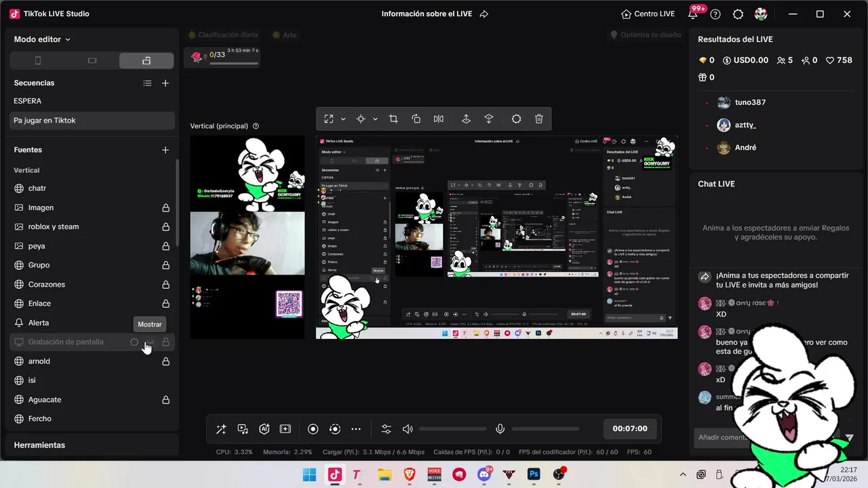Switch to horizontal landscape layout
This screenshot has width=868, height=488.
click(92, 60)
